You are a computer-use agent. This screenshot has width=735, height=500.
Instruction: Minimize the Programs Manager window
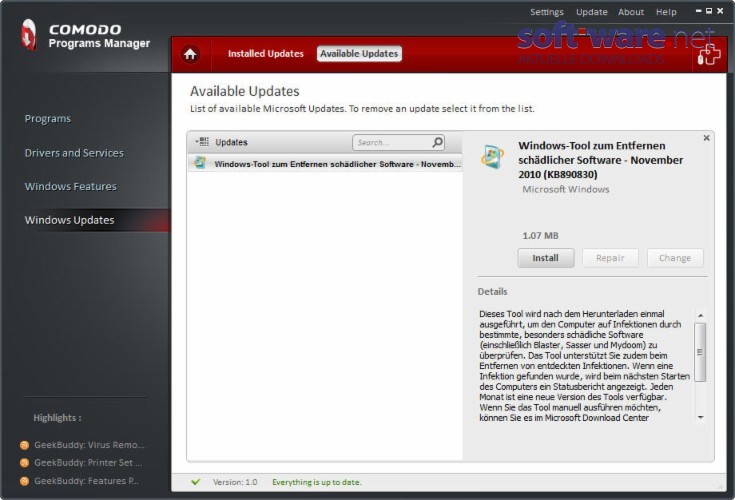coord(698,11)
